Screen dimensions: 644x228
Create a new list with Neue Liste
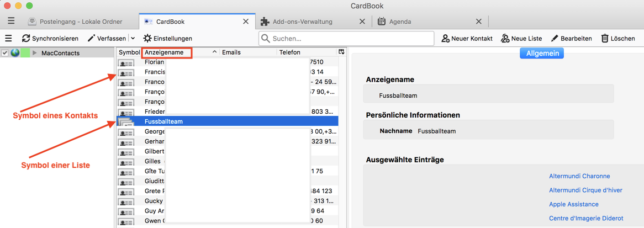point(521,39)
